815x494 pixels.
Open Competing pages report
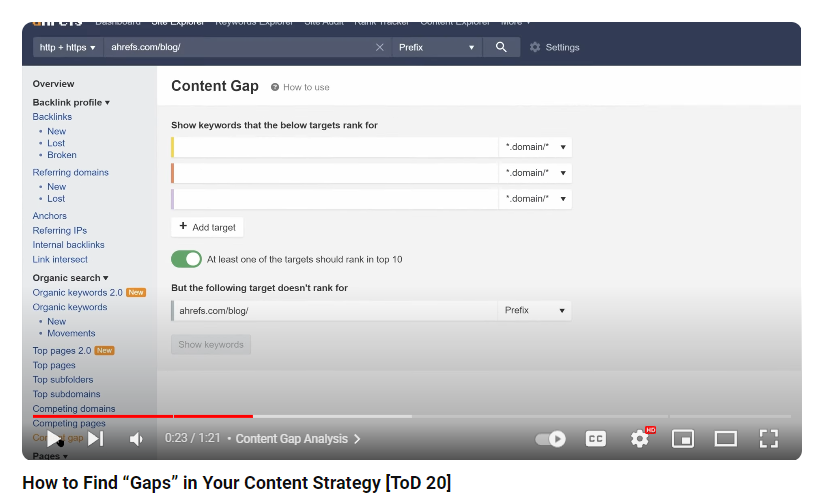point(69,423)
